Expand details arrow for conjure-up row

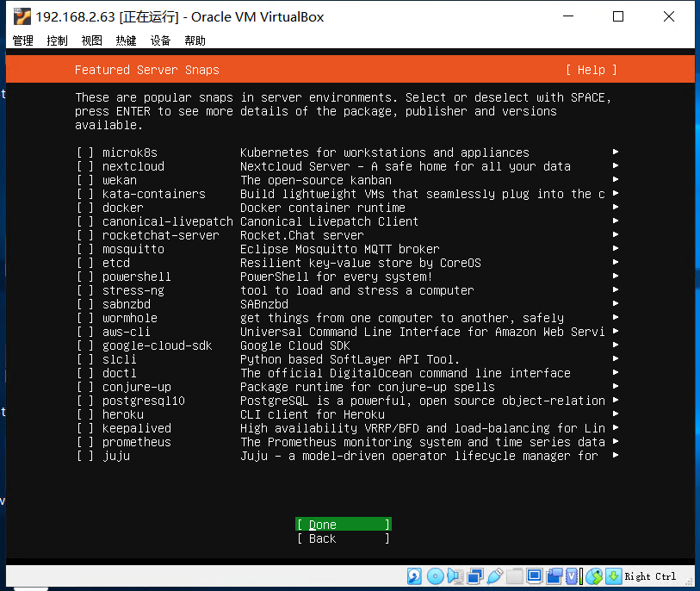[616, 387]
